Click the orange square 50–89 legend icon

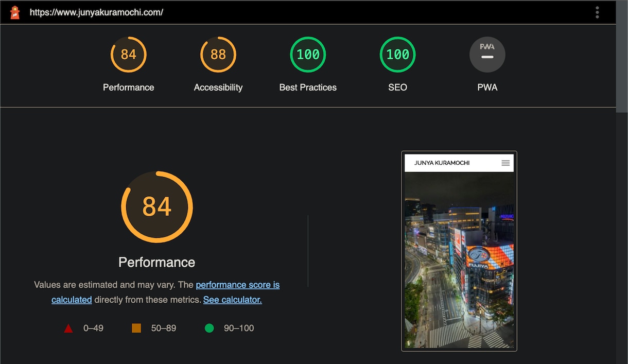136,328
